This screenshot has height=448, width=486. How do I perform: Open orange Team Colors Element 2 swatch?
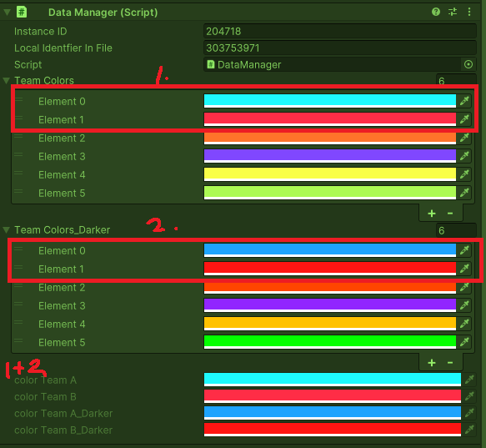click(x=330, y=138)
